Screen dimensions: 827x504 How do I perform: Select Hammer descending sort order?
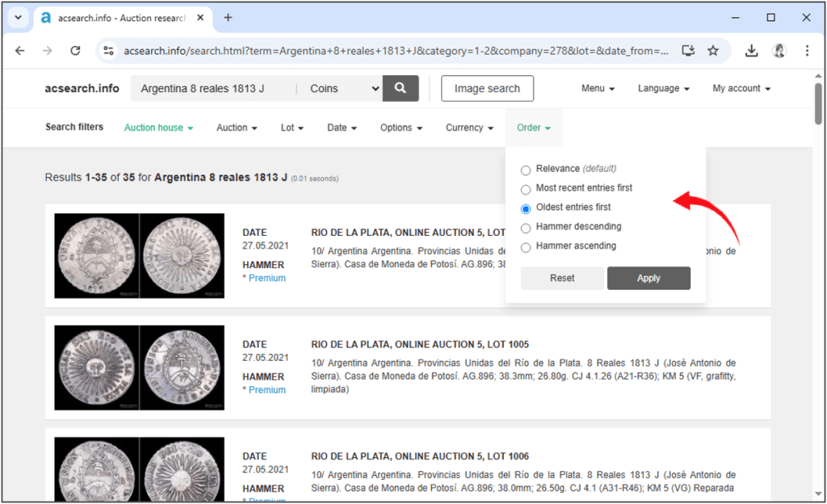[x=526, y=228]
